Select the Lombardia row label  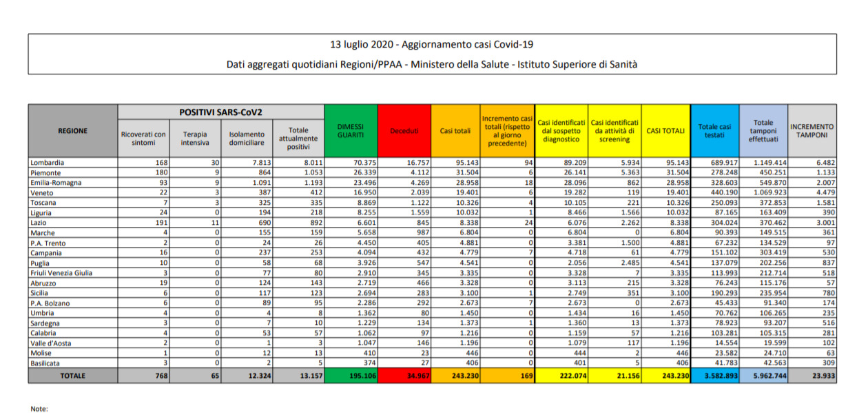(47, 163)
